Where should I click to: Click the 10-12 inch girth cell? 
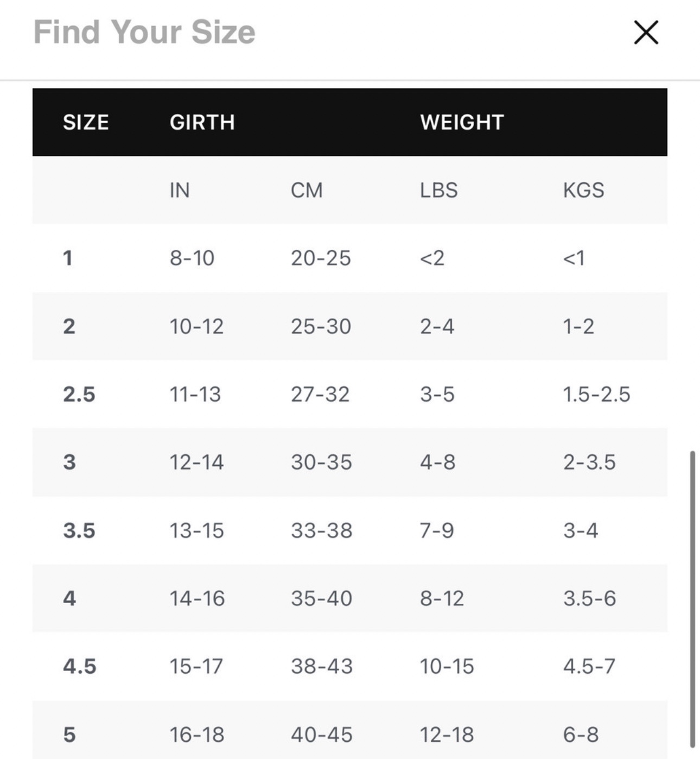point(196,326)
